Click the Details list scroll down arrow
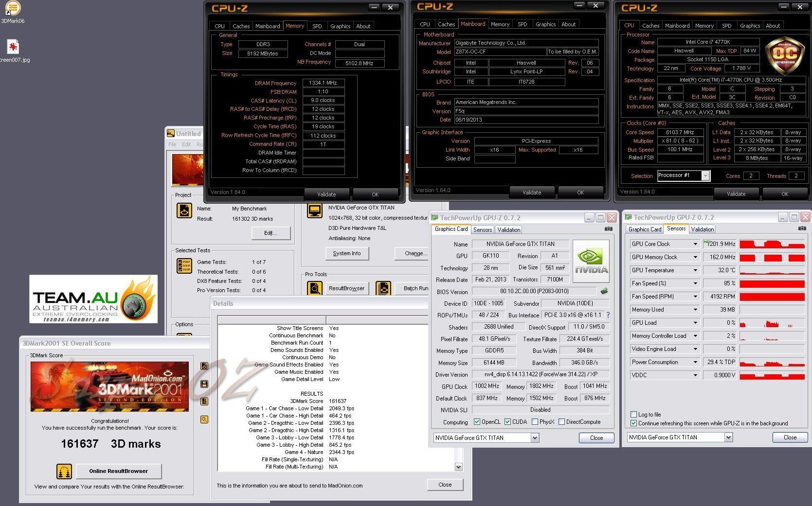 coord(458,467)
